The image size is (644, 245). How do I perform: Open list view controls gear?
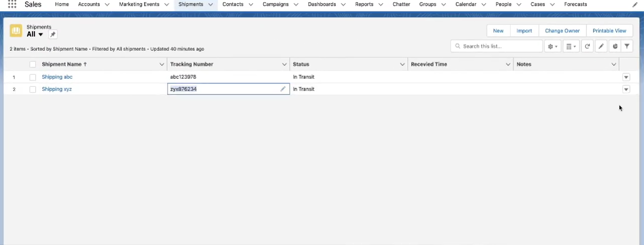click(x=553, y=46)
